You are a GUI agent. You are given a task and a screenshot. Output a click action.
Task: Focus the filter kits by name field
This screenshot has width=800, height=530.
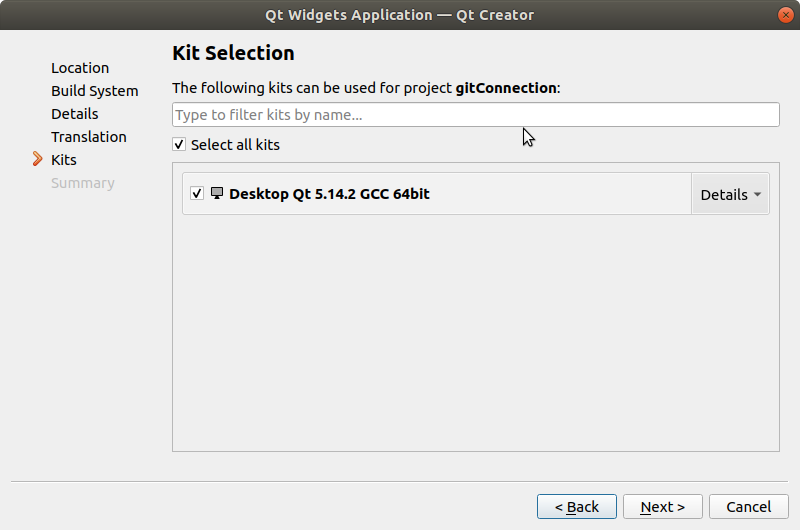pos(475,115)
